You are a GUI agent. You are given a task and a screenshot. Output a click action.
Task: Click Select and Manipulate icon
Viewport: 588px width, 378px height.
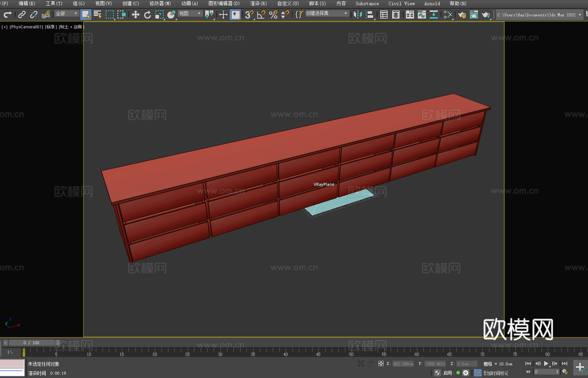click(x=223, y=14)
